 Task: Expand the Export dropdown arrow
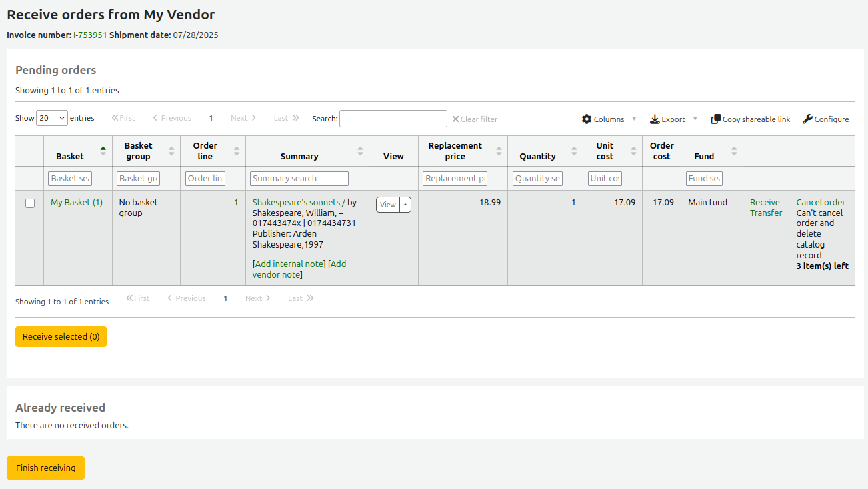[695, 119]
